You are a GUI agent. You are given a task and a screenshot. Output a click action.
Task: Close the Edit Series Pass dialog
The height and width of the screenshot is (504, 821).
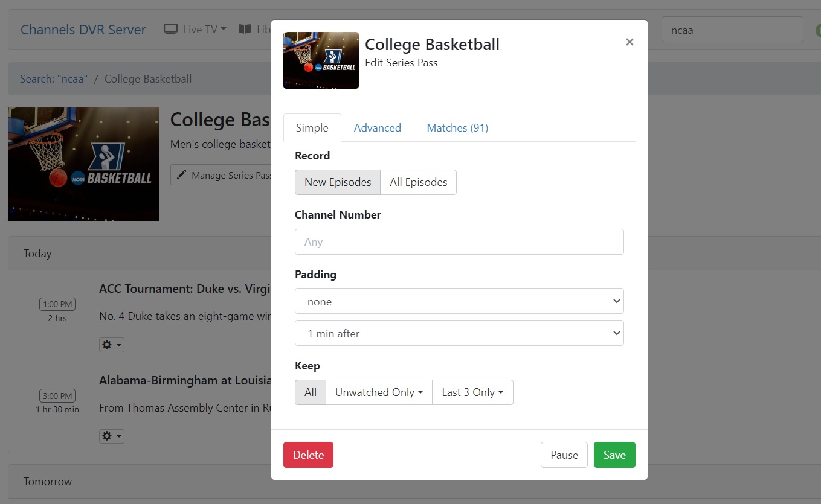pos(629,42)
